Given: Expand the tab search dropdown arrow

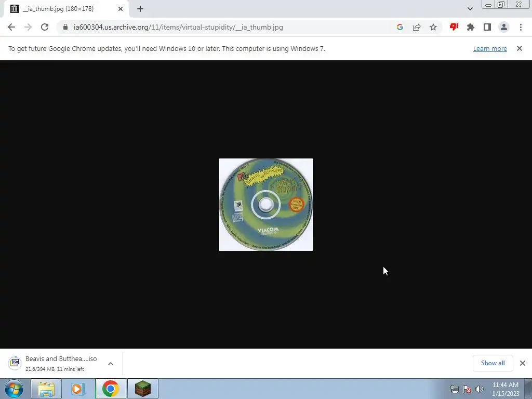Looking at the screenshot, I should point(470,9).
